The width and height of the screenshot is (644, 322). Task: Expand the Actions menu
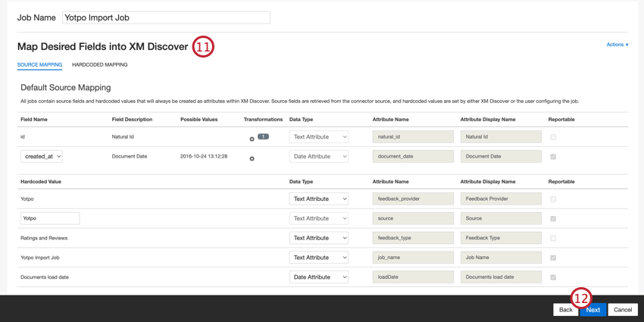point(617,45)
